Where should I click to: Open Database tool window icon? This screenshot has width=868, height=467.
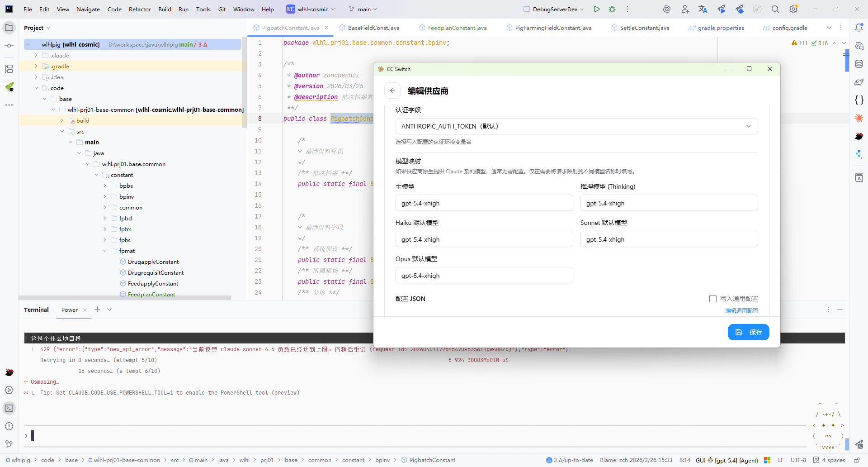[x=859, y=64]
